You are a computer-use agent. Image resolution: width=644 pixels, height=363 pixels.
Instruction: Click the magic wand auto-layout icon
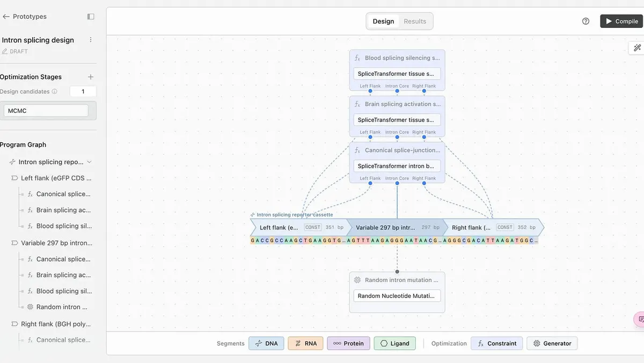point(637,48)
